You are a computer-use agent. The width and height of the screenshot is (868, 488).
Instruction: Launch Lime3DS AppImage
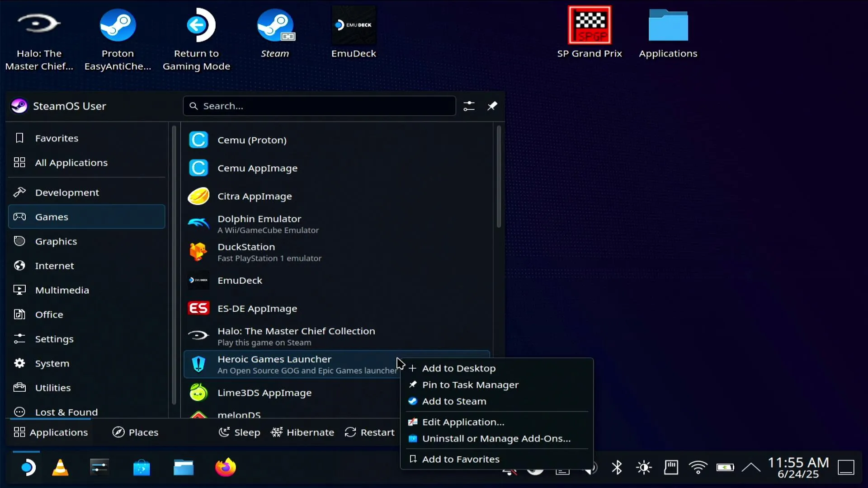292,393
